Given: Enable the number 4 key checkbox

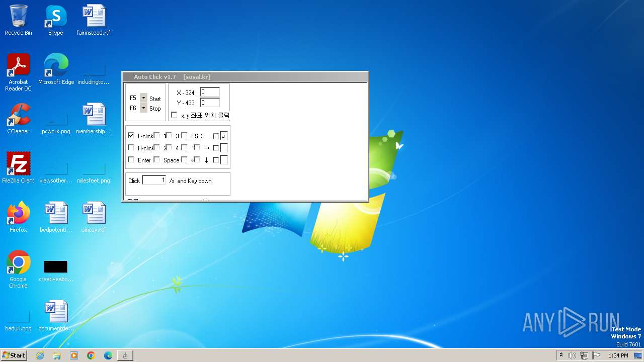Looking at the screenshot, I should (x=169, y=147).
